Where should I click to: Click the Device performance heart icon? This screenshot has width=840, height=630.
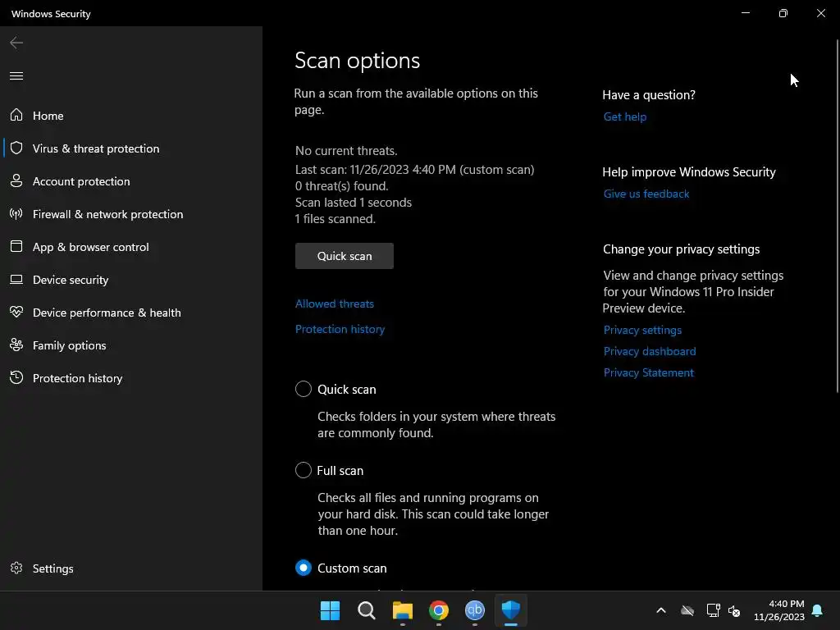click(x=16, y=312)
